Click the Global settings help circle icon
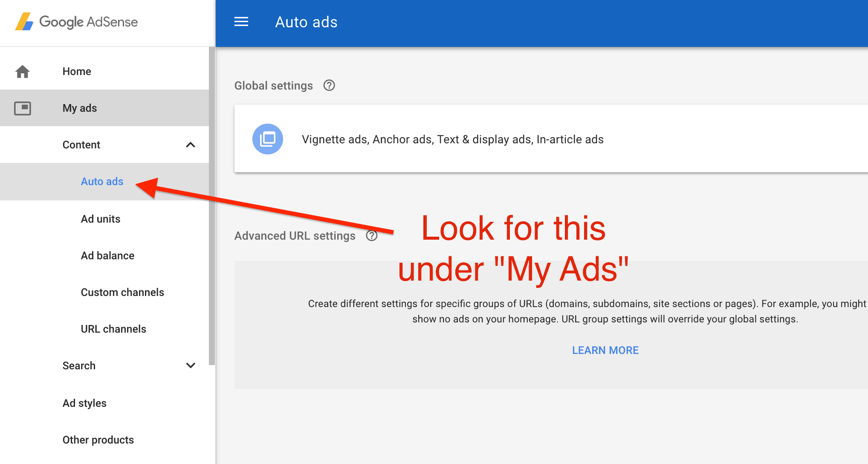Viewport: 868px width, 464px height. [331, 85]
